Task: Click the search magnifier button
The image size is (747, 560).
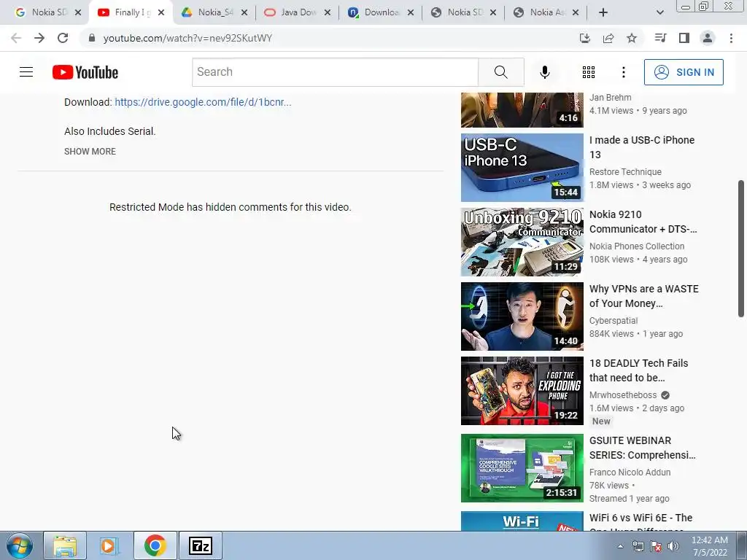Action: 500,72
